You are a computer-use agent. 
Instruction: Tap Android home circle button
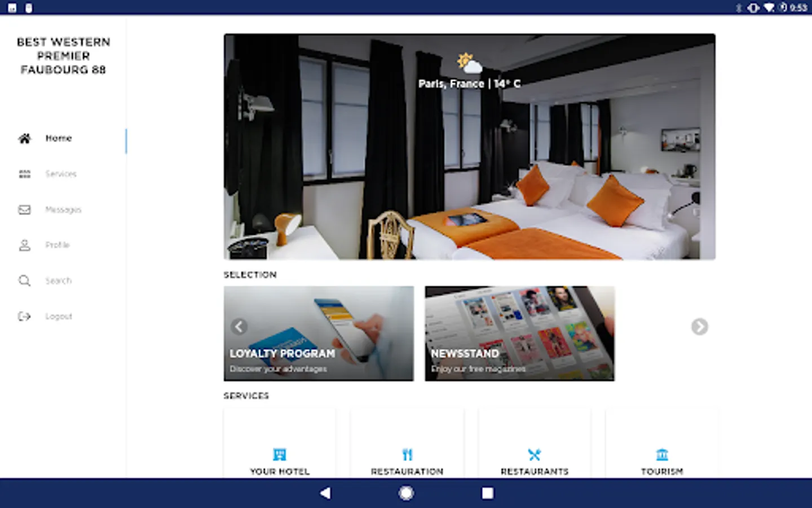tap(406, 493)
